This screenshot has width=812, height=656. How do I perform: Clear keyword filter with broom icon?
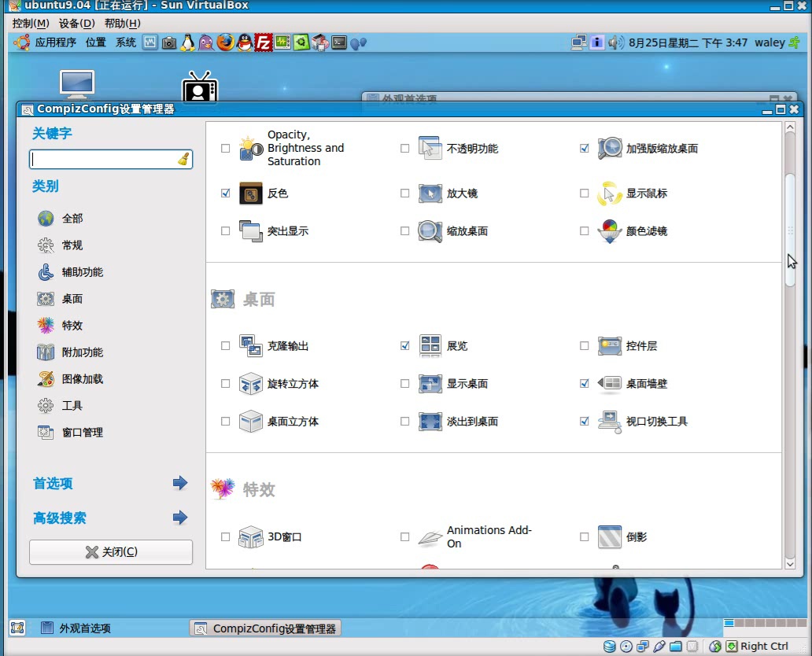click(x=183, y=160)
